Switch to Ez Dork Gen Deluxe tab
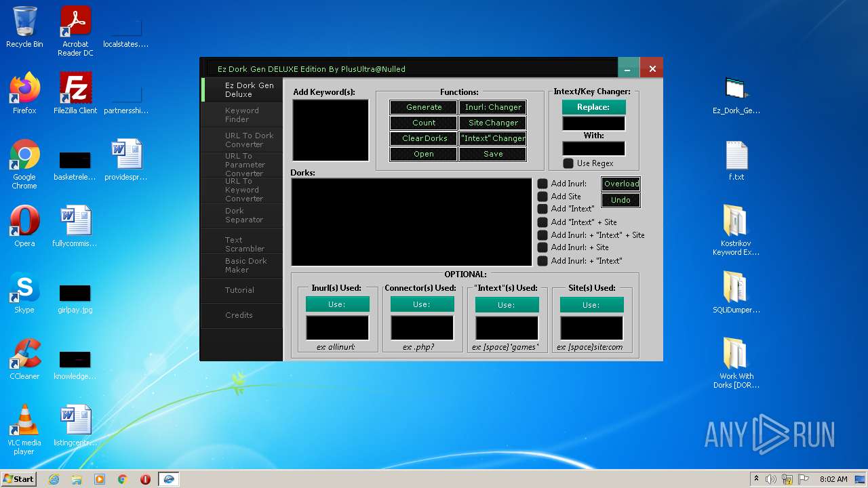 coord(242,89)
